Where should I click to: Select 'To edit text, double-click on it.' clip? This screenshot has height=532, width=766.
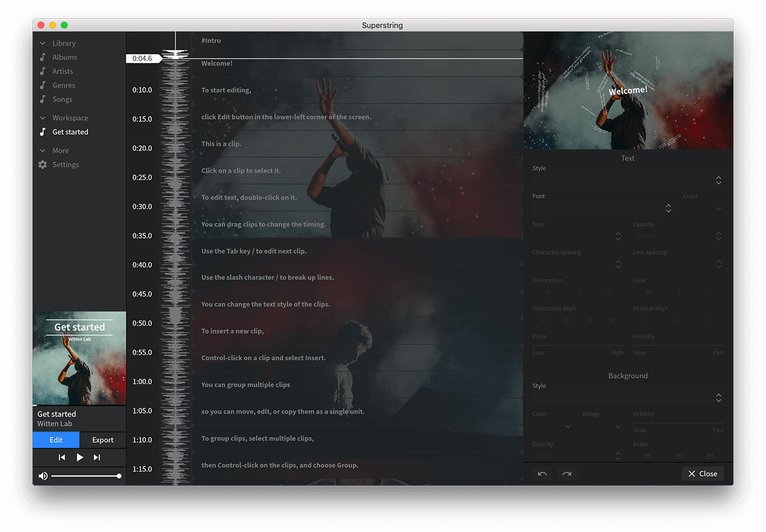(x=357, y=198)
